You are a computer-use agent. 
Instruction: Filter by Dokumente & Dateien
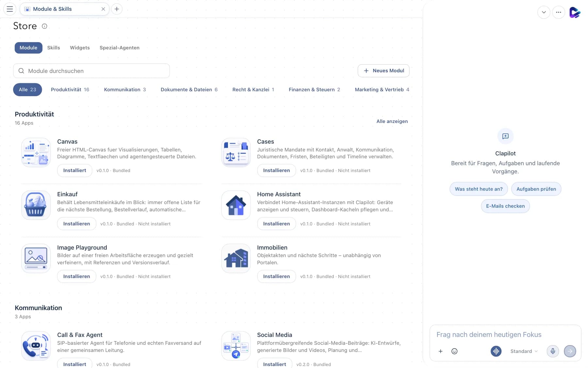click(x=189, y=90)
